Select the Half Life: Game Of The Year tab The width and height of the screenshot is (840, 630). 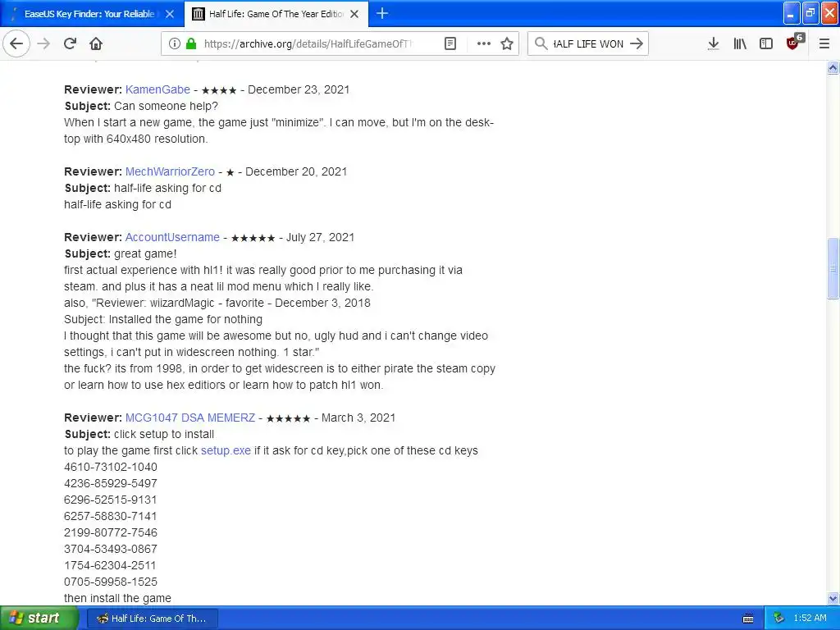(x=276, y=14)
